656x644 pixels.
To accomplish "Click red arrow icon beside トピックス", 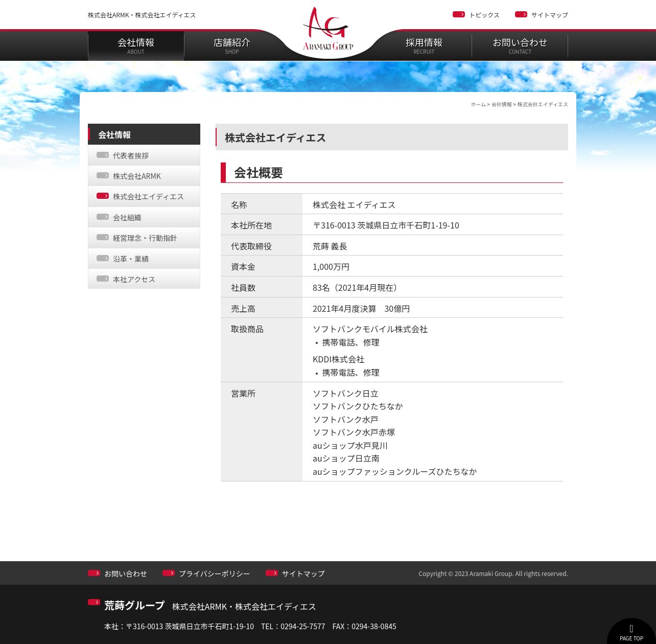I will click(459, 14).
